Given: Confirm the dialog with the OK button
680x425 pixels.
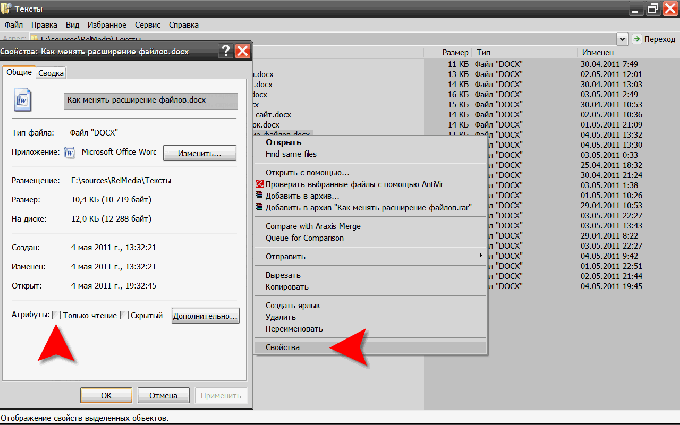Looking at the screenshot, I should tap(107, 393).
